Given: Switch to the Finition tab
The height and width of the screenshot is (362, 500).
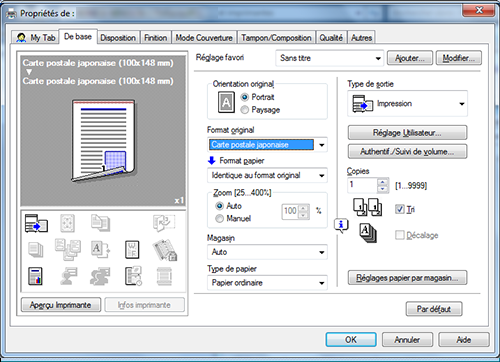Looking at the screenshot, I should [x=155, y=38].
